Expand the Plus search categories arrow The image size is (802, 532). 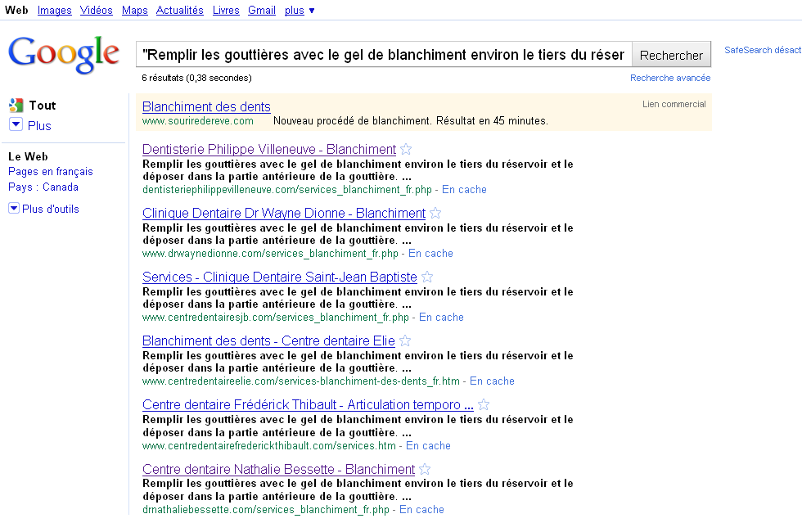tap(16, 124)
